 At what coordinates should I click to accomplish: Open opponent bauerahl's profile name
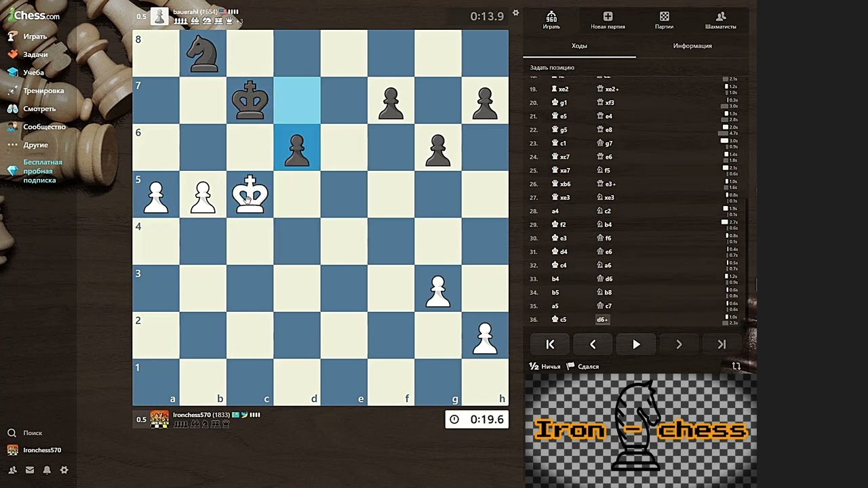pos(185,12)
